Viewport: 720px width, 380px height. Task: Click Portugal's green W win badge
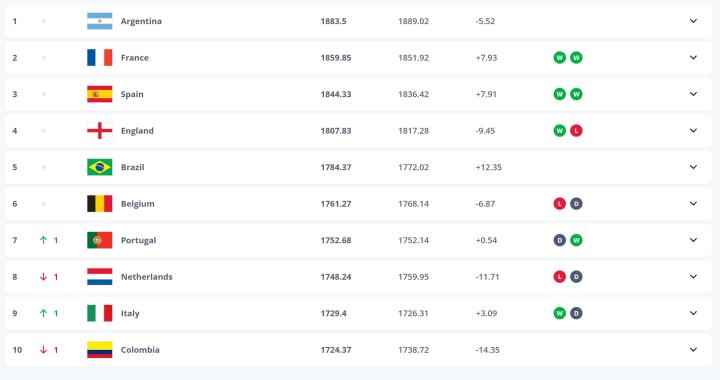tap(576, 240)
